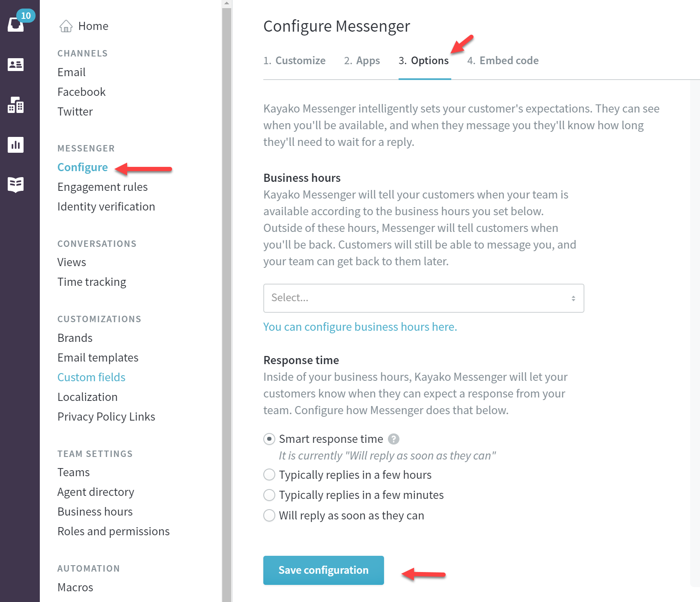
Task: Follow the configure business hours here link
Action: coord(360,327)
